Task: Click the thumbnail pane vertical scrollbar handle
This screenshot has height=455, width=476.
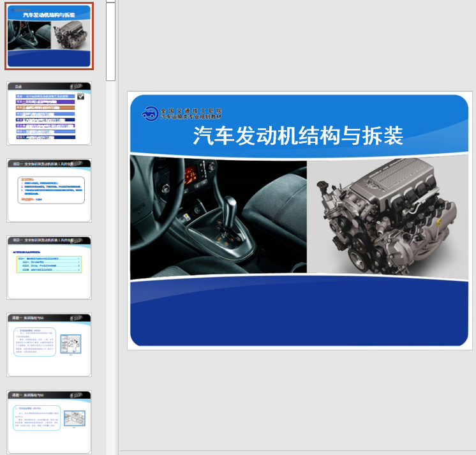Action: tap(110, 41)
